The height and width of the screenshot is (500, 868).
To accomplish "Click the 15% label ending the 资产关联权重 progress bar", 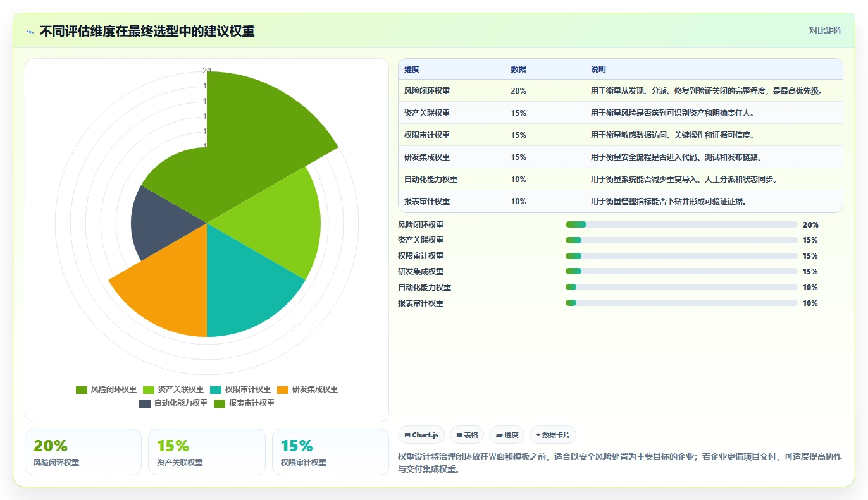I will point(810,240).
